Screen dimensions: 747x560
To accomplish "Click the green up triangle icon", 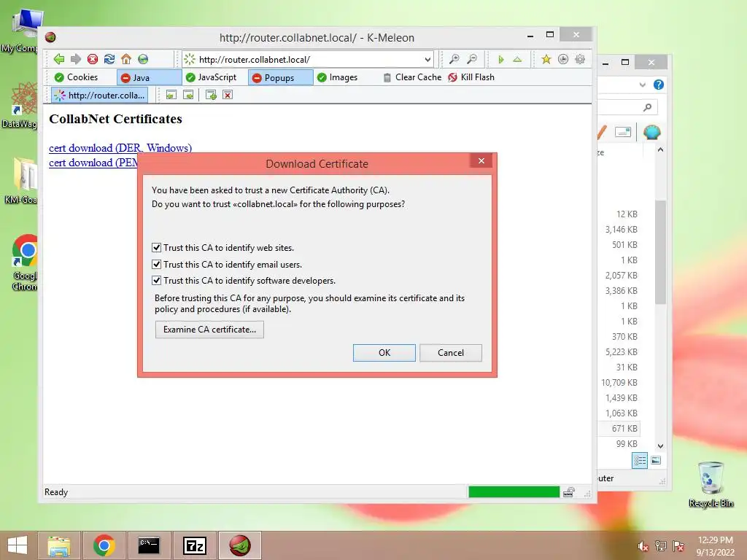I will pos(517,59).
